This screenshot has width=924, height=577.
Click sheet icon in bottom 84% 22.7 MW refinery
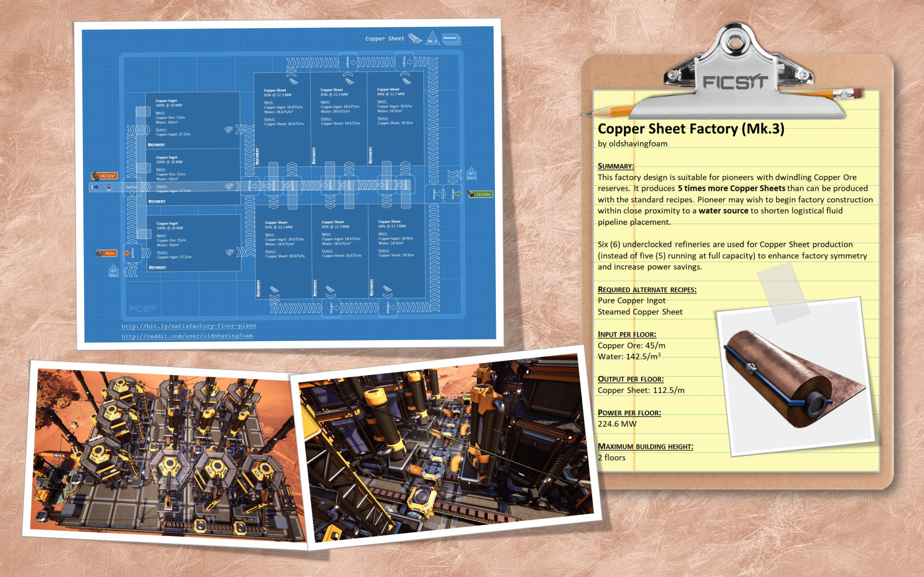(387, 289)
